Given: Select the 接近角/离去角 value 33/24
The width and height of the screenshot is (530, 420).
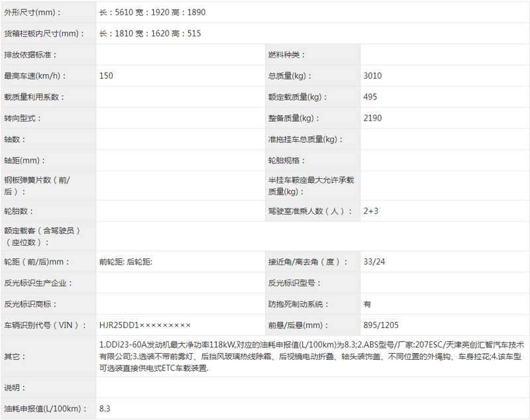Looking at the screenshot, I should click(x=373, y=262).
